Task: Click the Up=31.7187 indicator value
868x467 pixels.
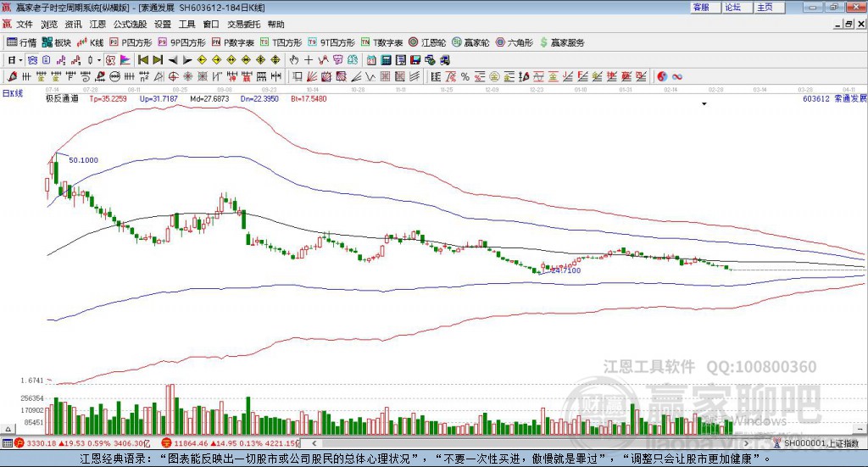Action: point(159,98)
